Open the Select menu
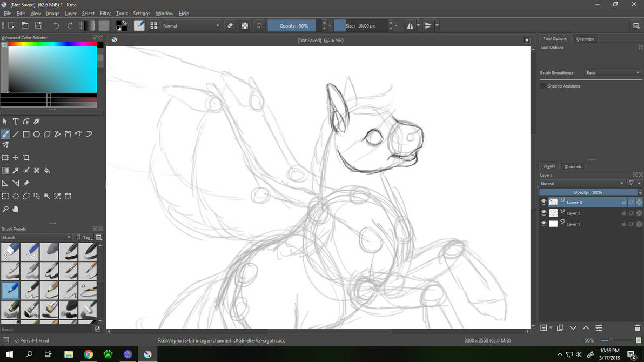Viewport: 644px width, 362px height. pos(88,14)
